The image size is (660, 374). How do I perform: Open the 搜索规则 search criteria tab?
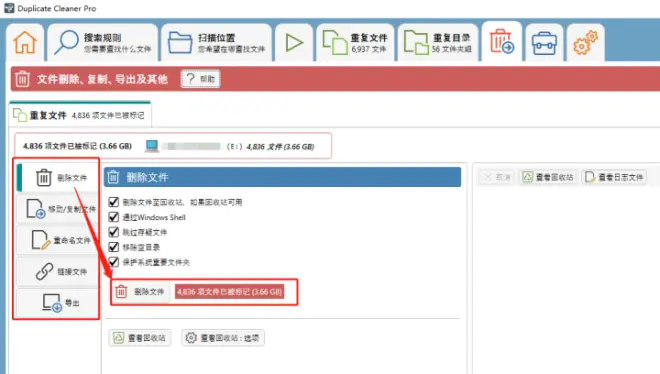pos(103,42)
